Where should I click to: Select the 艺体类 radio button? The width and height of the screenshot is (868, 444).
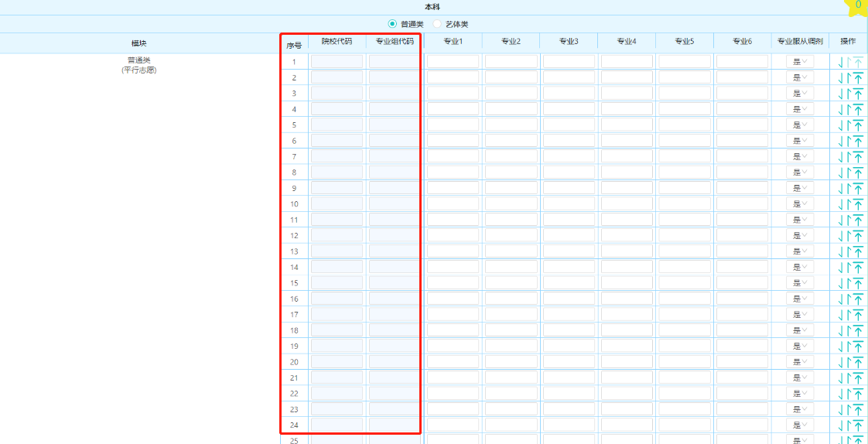[437, 24]
